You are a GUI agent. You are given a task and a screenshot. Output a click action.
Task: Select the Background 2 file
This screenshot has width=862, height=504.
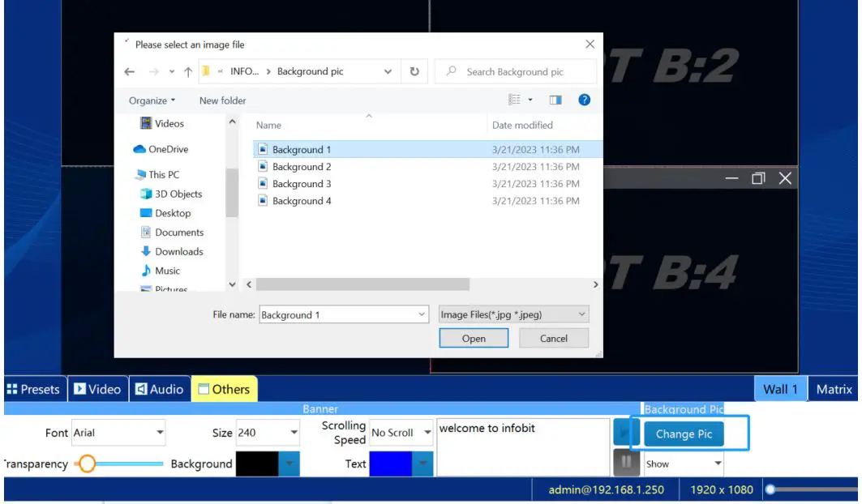coord(427,167)
